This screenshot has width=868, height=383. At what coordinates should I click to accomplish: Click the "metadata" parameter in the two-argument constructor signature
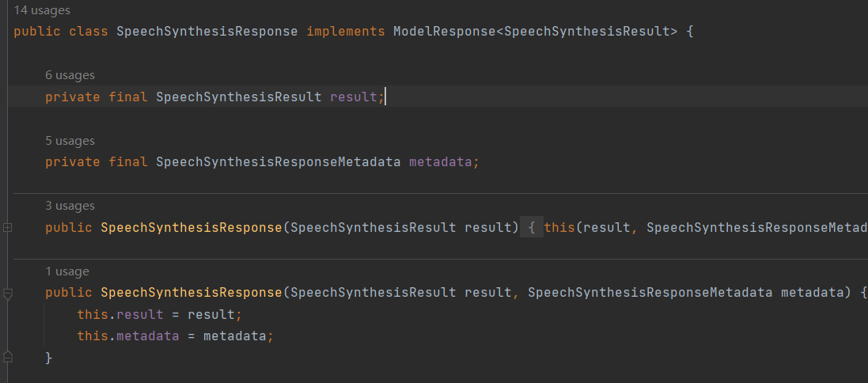tap(812, 293)
